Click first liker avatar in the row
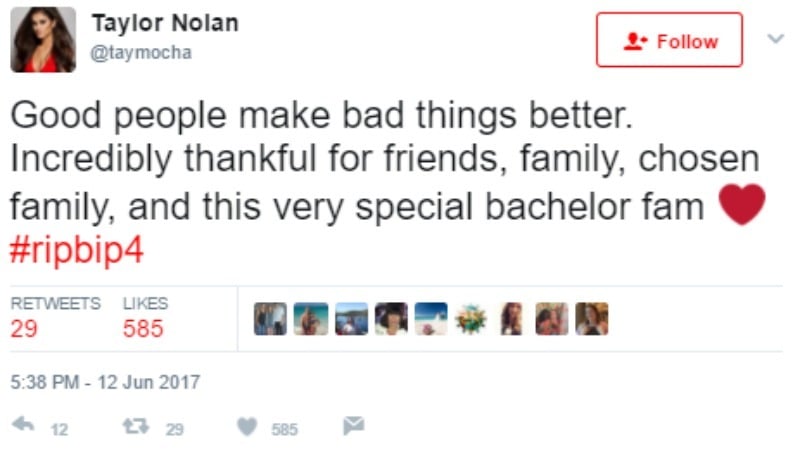800x451 pixels. [270, 319]
